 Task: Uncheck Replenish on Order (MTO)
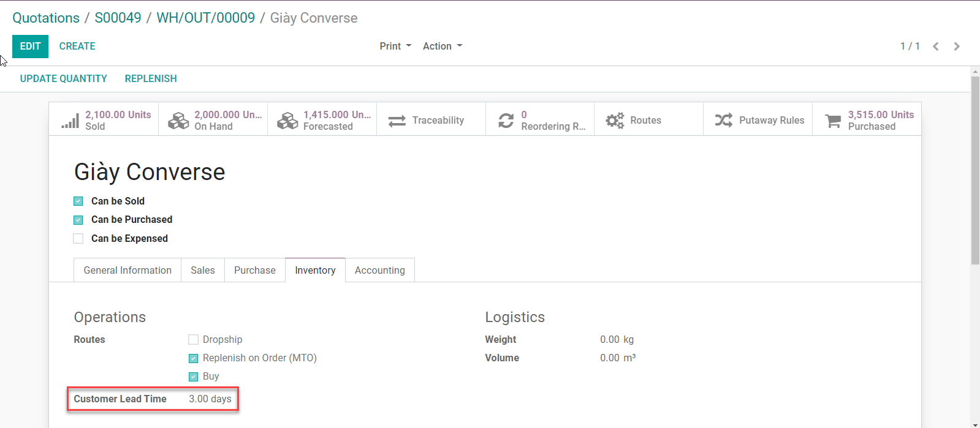click(x=194, y=358)
